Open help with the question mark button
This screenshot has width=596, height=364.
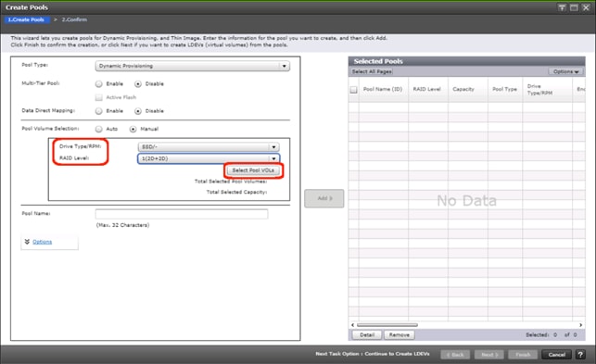580,355
